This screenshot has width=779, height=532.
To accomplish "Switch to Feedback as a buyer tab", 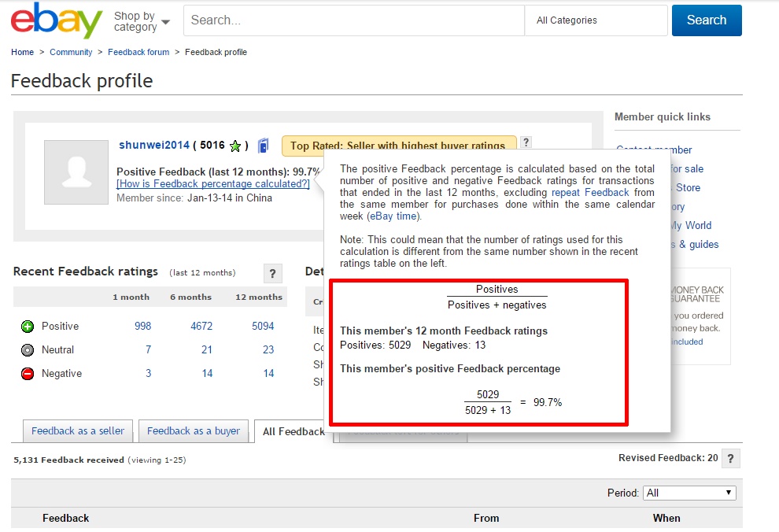I will click(194, 431).
